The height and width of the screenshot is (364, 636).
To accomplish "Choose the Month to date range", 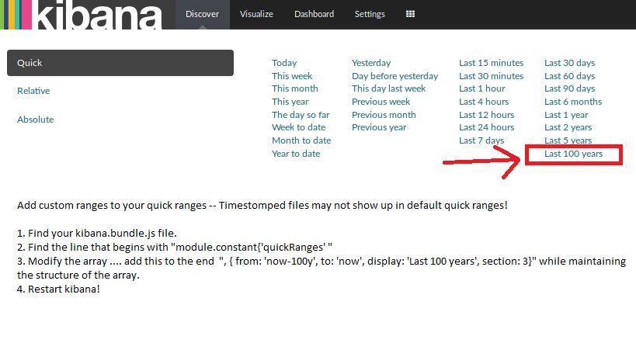I will [x=301, y=140].
